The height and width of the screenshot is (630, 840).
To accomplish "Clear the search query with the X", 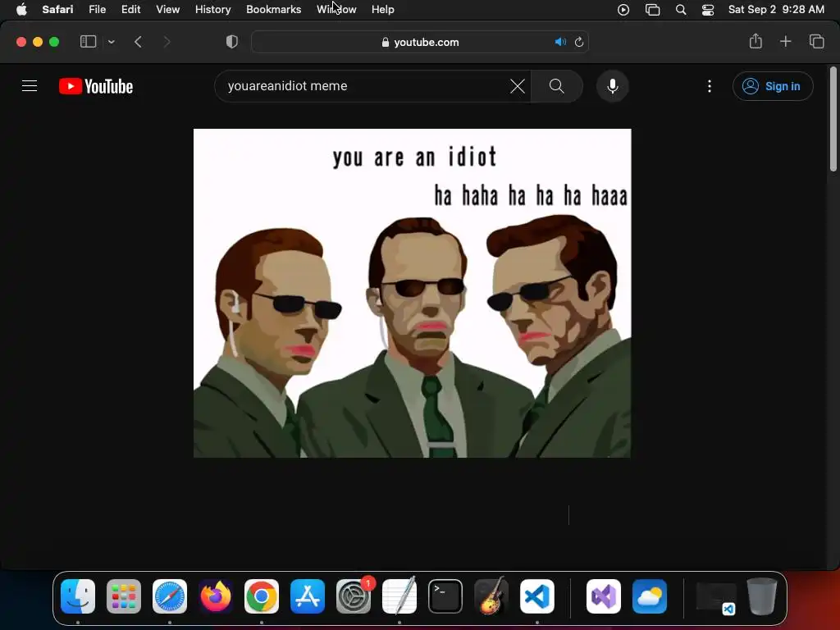I will coord(517,86).
